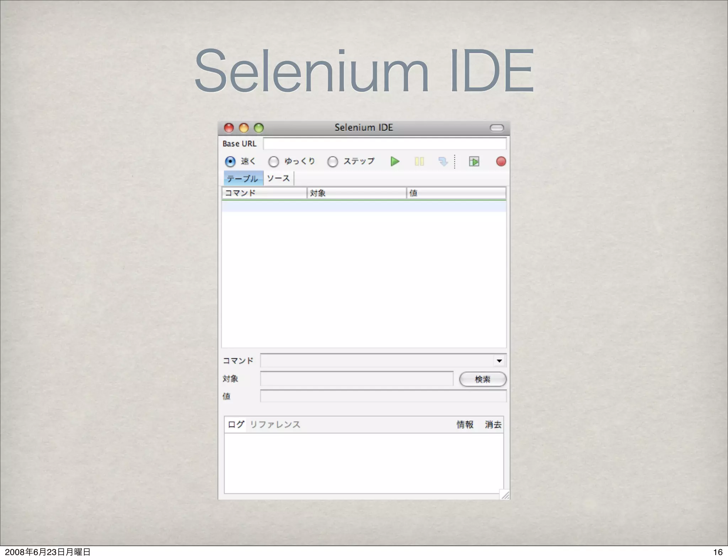Click the green Play test button
This screenshot has height=560, width=728.
[x=395, y=162]
